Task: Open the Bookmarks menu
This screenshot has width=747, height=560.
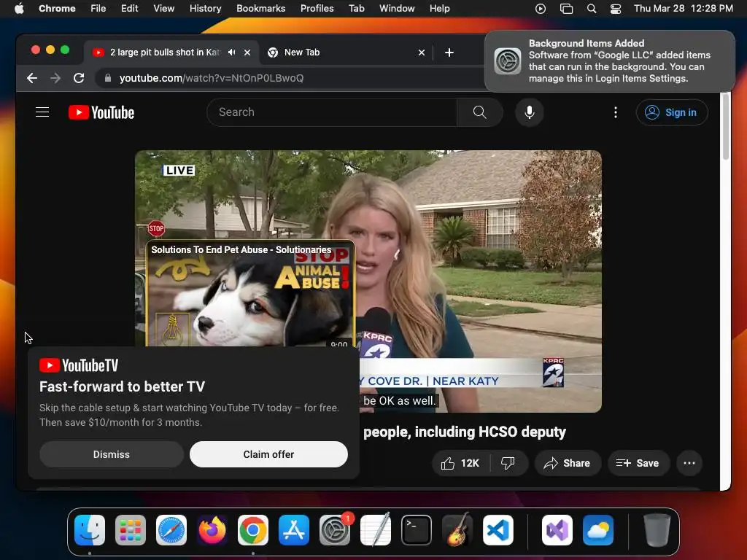Action: tap(261, 9)
